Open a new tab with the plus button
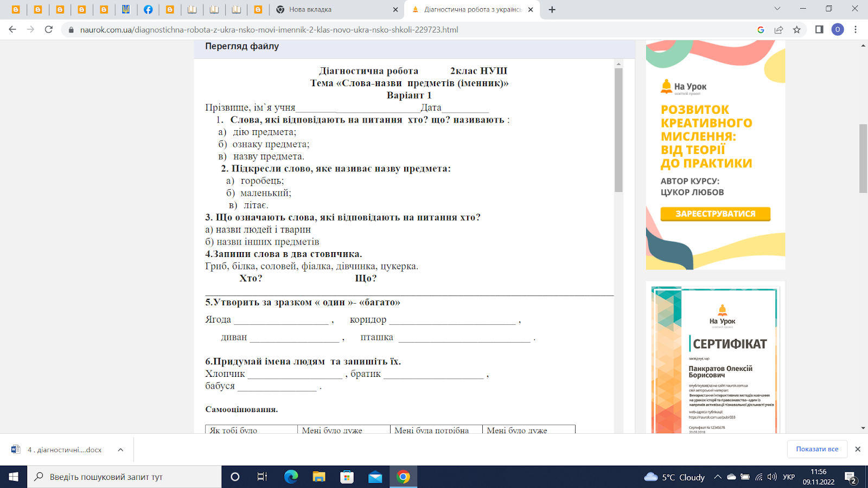This screenshot has width=868, height=488. pos(552,10)
